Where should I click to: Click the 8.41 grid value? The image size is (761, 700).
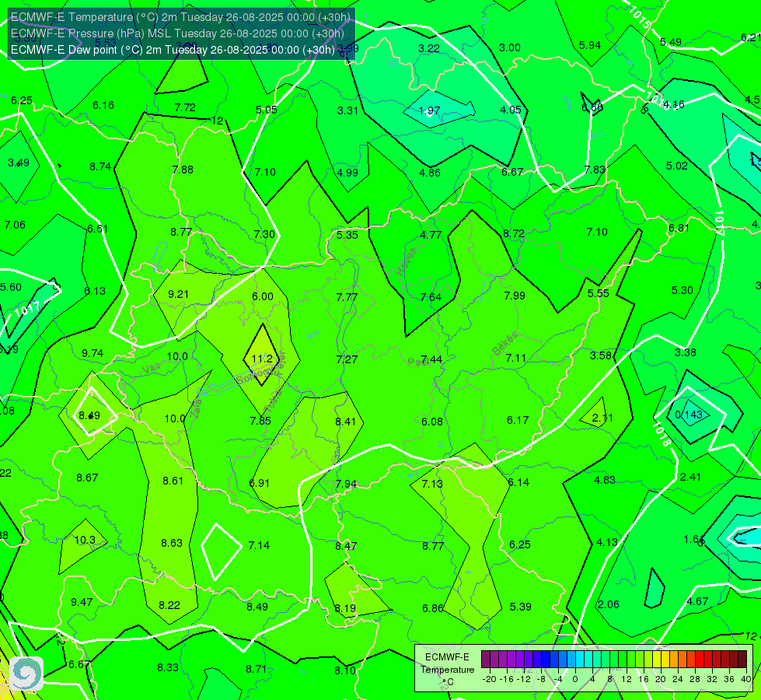tap(346, 421)
